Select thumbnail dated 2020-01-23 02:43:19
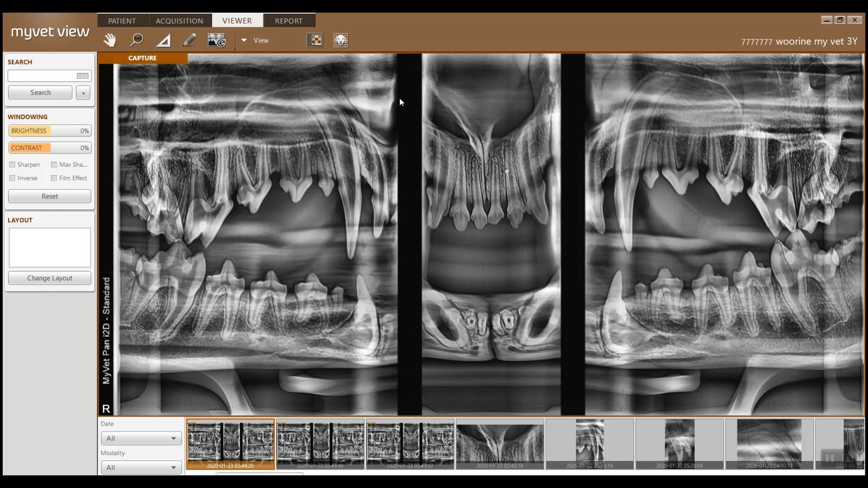 [x=500, y=444]
